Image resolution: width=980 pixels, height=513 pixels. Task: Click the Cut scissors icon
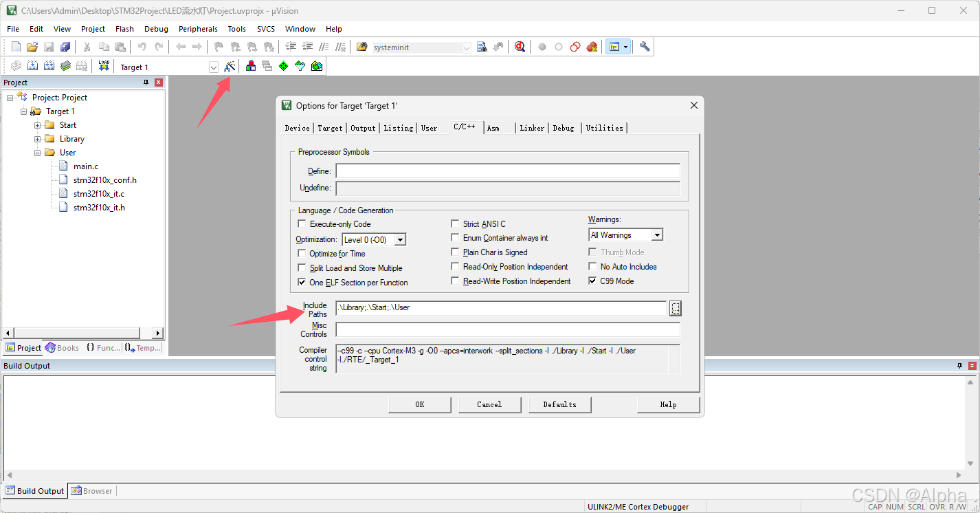87,47
